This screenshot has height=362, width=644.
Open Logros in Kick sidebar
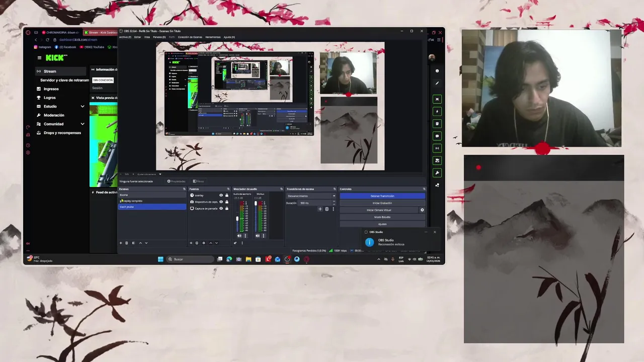49,98
